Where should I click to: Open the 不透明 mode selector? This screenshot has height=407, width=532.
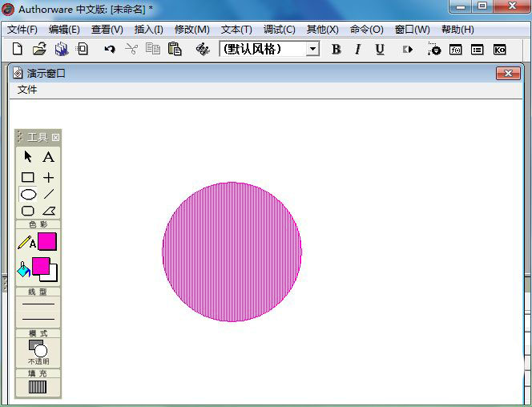(x=38, y=350)
